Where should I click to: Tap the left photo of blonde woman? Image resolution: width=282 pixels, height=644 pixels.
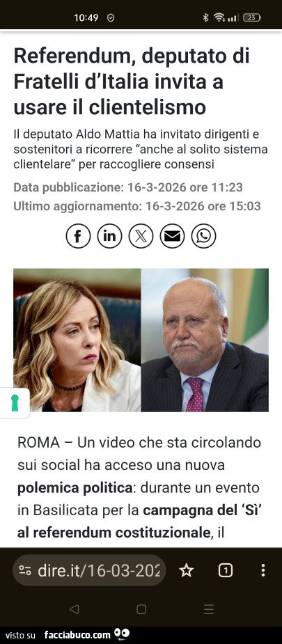tap(77, 340)
